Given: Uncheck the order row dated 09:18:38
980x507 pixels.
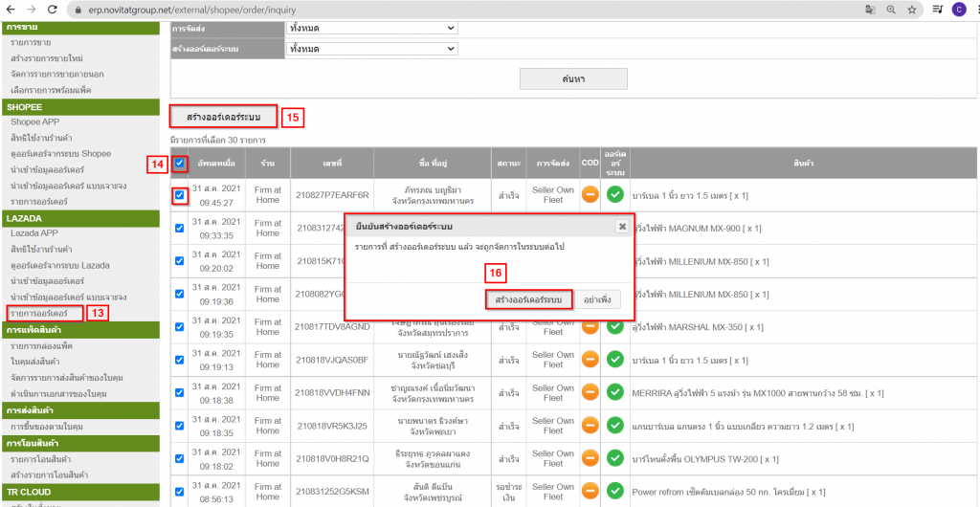Looking at the screenshot, I should pyautogui.click(x=179, y=393).
